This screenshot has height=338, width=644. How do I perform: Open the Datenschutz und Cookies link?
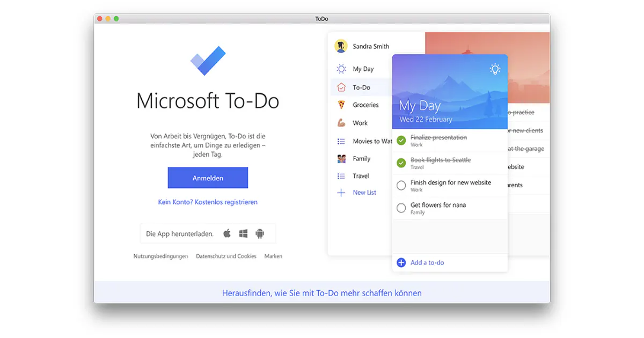[x=226, y=256]
